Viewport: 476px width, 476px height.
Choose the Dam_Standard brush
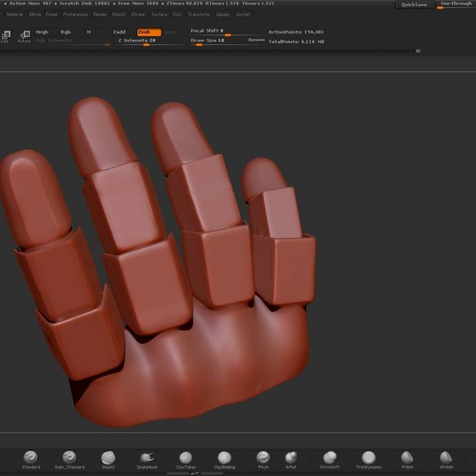[69, 457]
